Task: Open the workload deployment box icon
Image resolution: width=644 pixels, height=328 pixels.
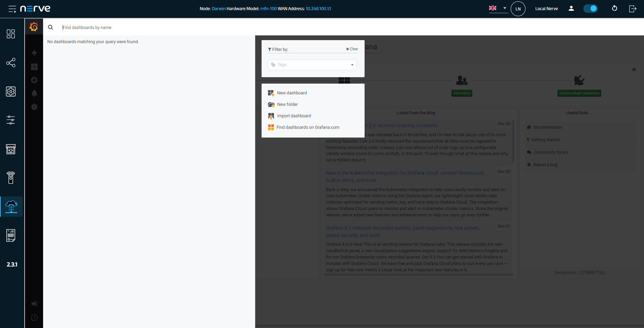Action: 11,149
